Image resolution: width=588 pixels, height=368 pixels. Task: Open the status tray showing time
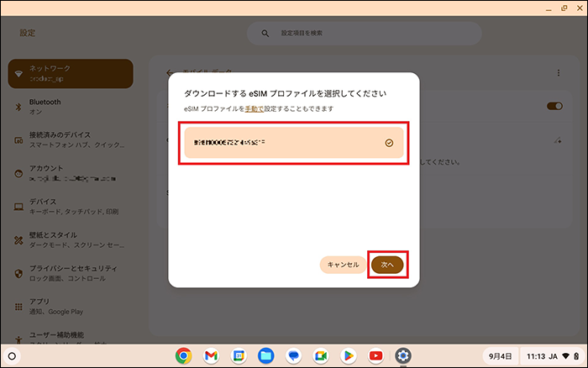point(551,355)
